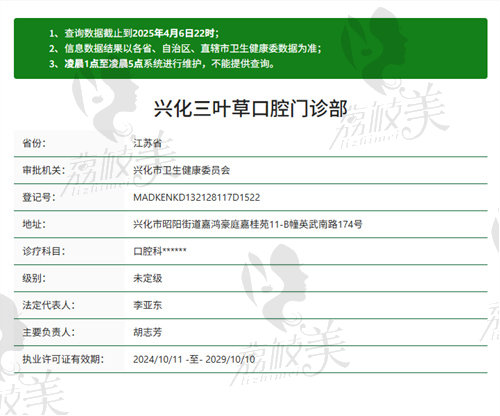This screenshot has height=416, width=500.
Task: Select the name 胡志芳
Action: [148, 332]
